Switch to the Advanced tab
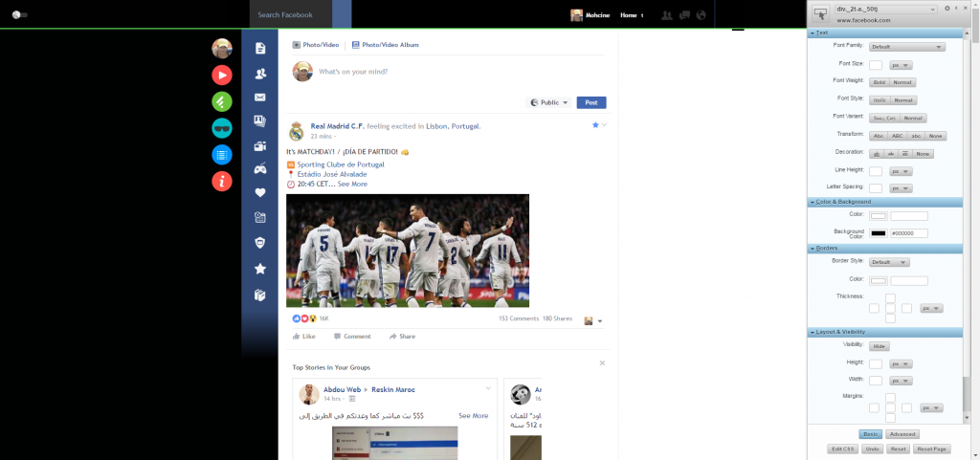 [x=902, y=434]
